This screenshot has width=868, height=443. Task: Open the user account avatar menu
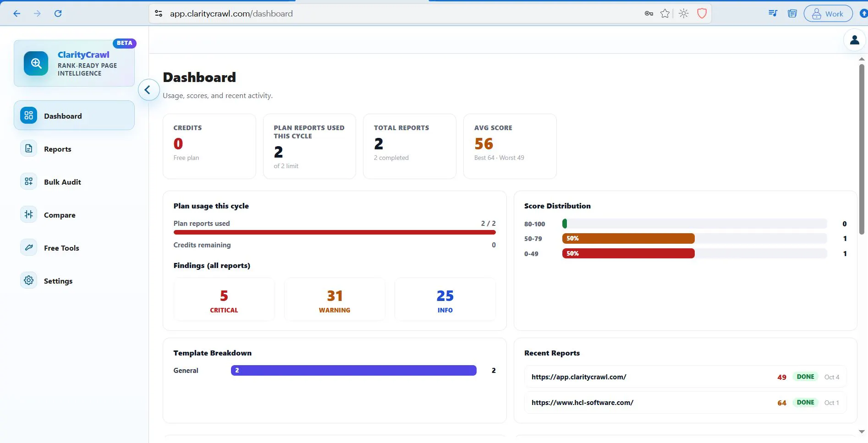[x=855, y=40]
